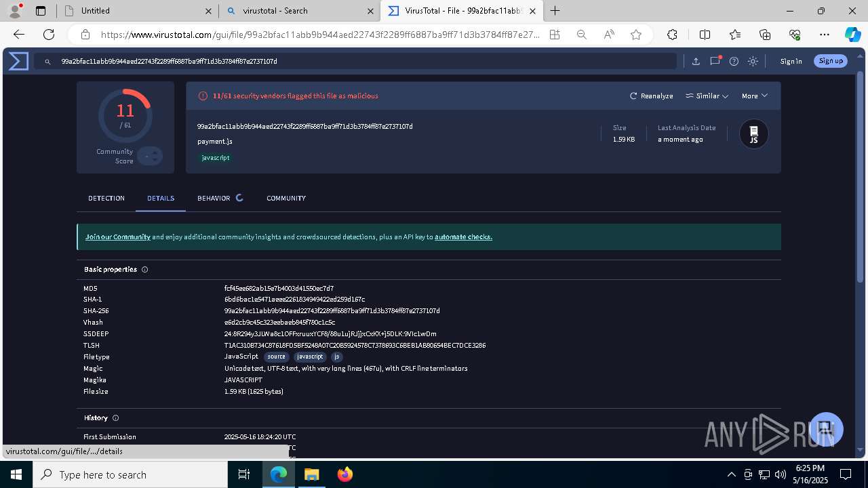Click the split screen icon
Viewport: 868px width, 488px height.
point(705,35)
